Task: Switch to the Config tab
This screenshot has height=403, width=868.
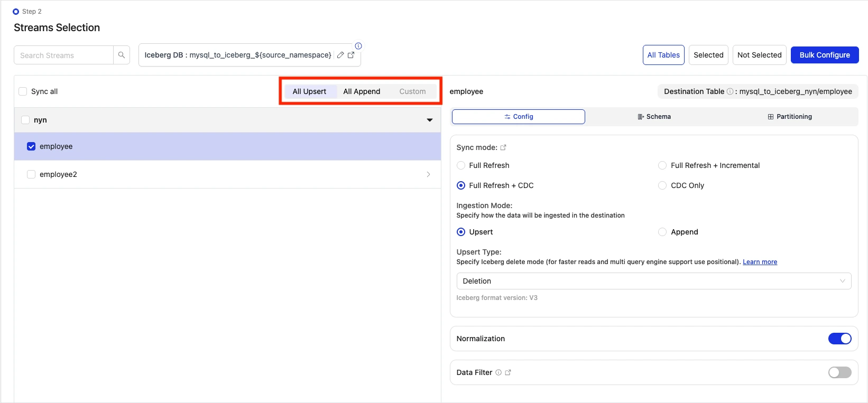Action: tap(519, 117)
